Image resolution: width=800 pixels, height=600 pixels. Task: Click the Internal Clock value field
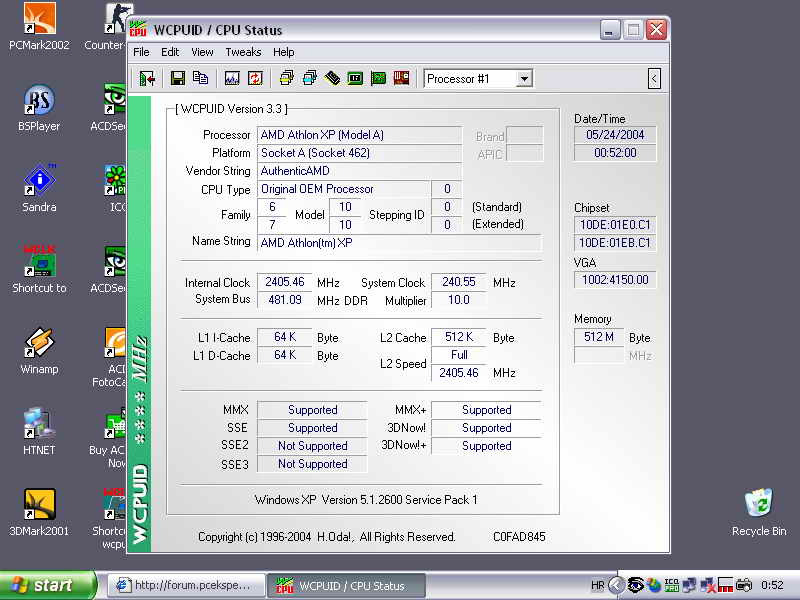click(285, 283)
